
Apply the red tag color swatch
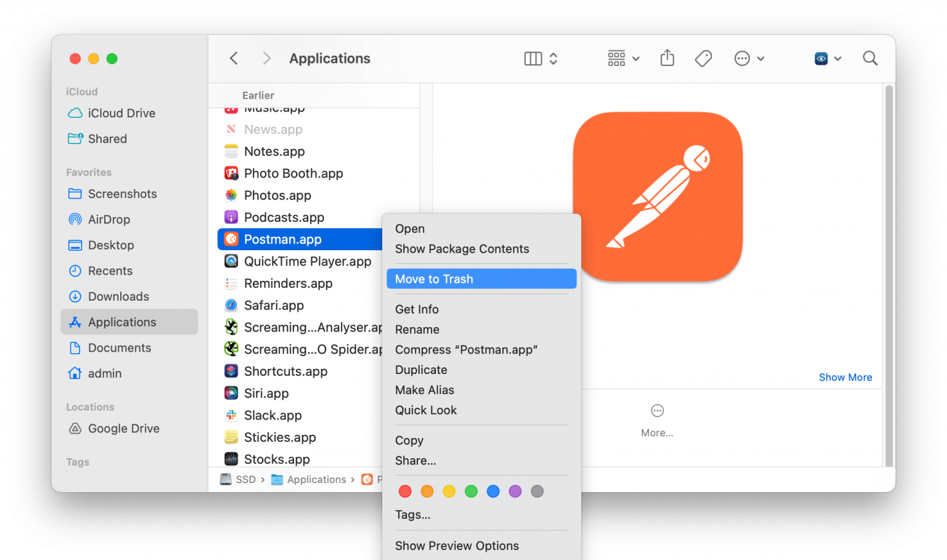tap(405, 491)
